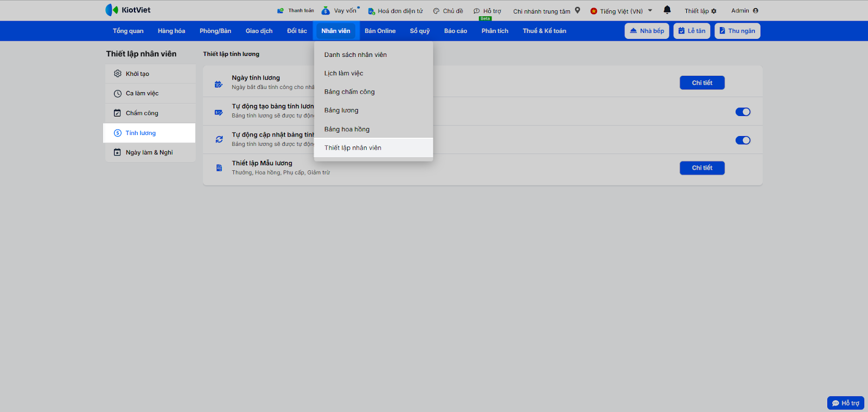Viewport: 868px width, 412px height.
Task: Open the Hỗ trợ chat widget
Action: pyautogui.click(x=845, y=403)
